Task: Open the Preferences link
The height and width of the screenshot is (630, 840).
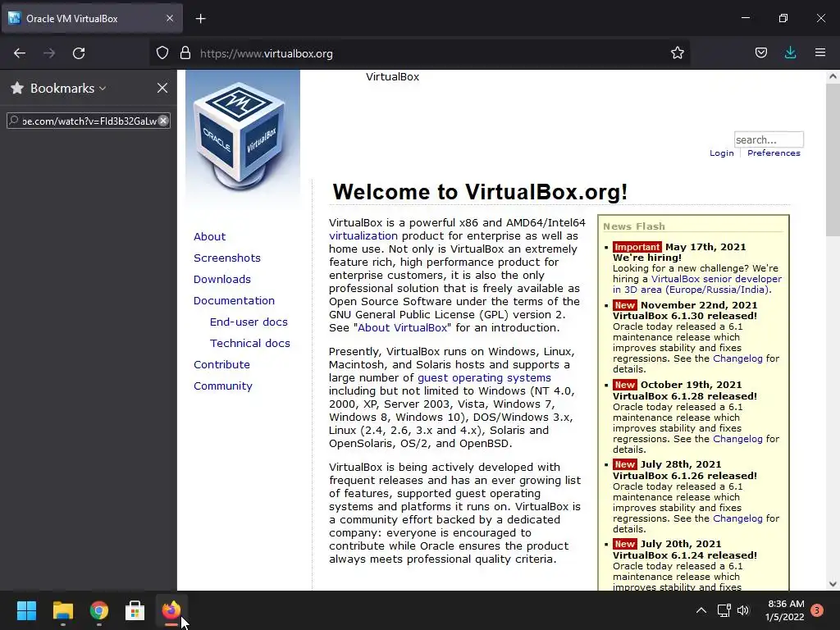Action: point(774,153)
